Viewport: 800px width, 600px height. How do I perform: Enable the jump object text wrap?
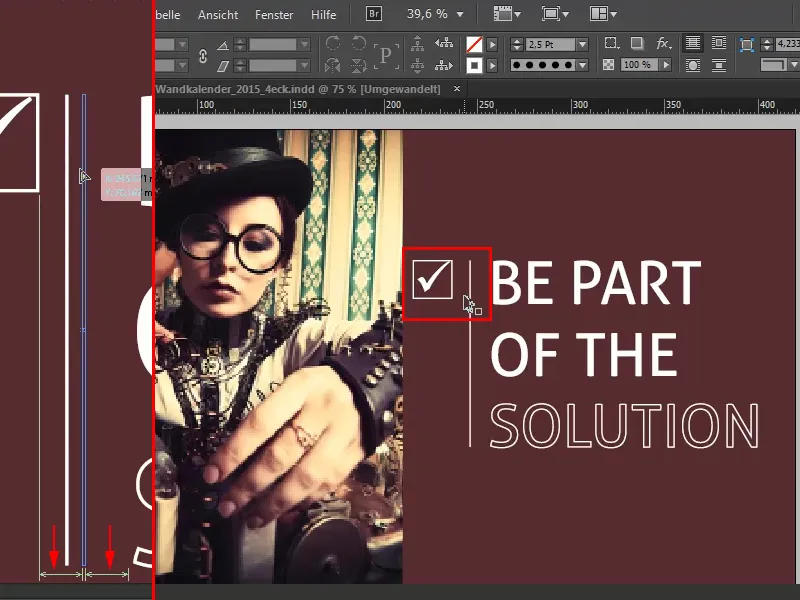[x=719, y=65]
